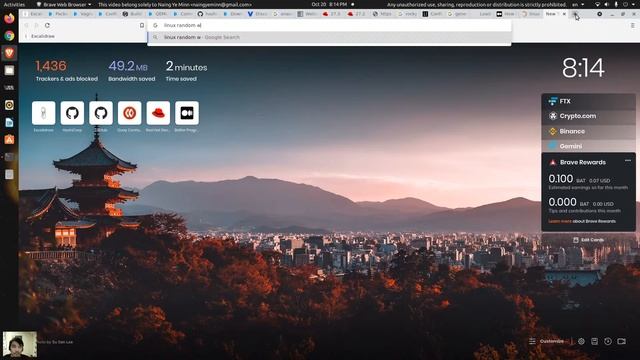The width and height of the screenshot is (640, 360).
Task: Open Ubuntu Software from the dock
Action: coord(9,140)
